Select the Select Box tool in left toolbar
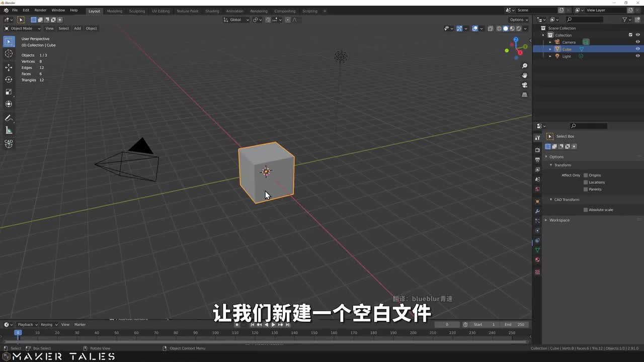 [x=9, y=42]
